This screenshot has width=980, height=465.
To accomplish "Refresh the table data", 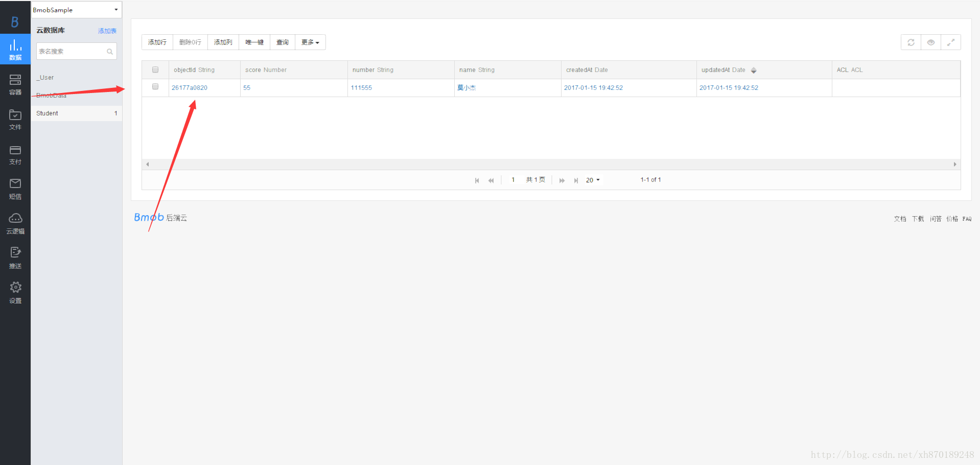I will 911,42.
